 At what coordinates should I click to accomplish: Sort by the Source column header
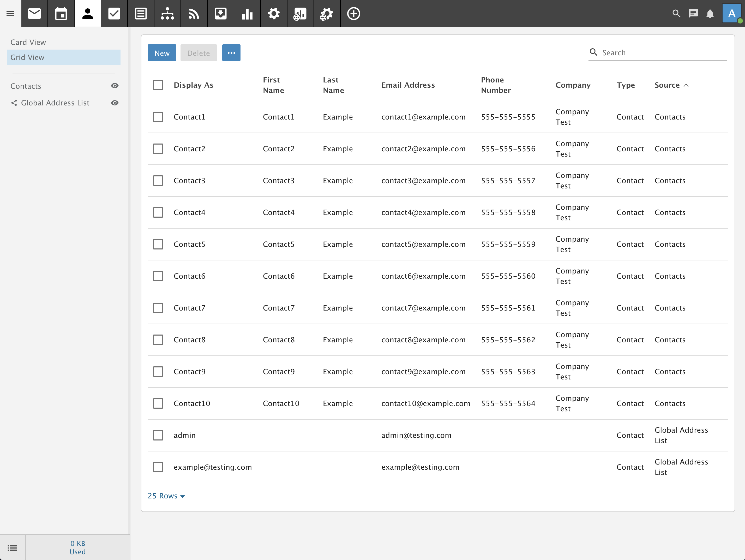667,85
